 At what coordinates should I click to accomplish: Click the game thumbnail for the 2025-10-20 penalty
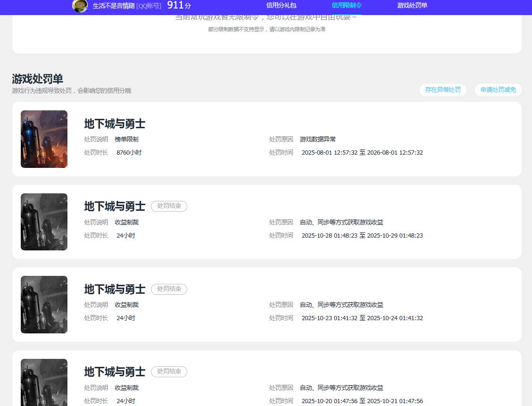pyautogui.click(x=44, y=382)
